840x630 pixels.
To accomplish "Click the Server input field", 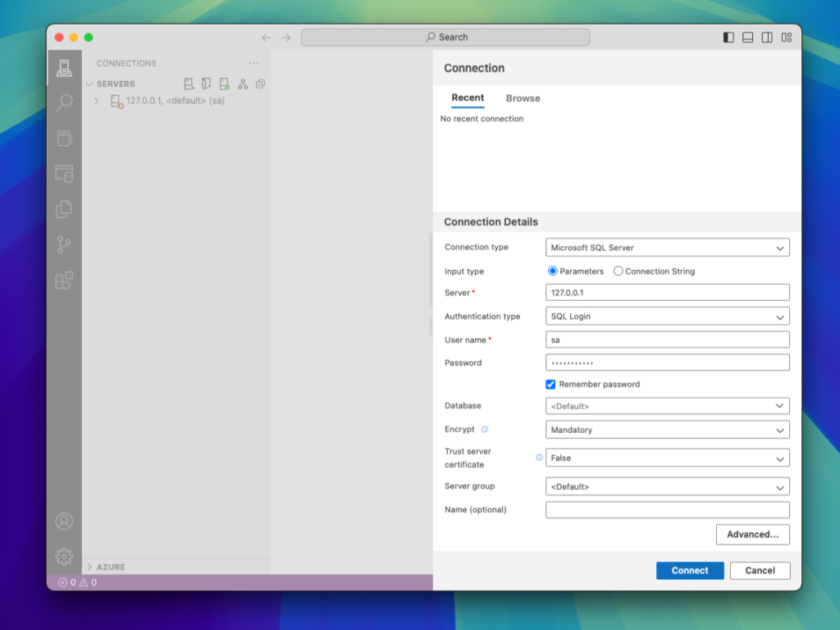I will click(x=667, y=293).
